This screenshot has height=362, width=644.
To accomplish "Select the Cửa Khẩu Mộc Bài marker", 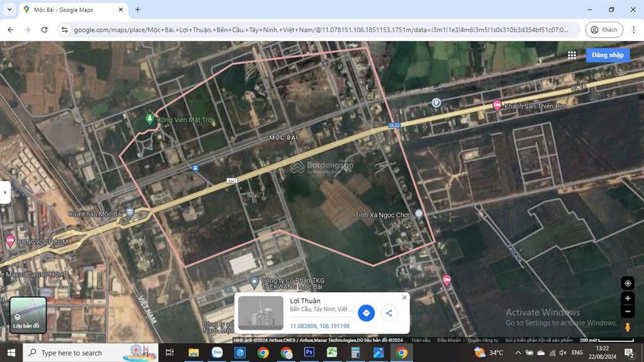I will coord(130,213).
